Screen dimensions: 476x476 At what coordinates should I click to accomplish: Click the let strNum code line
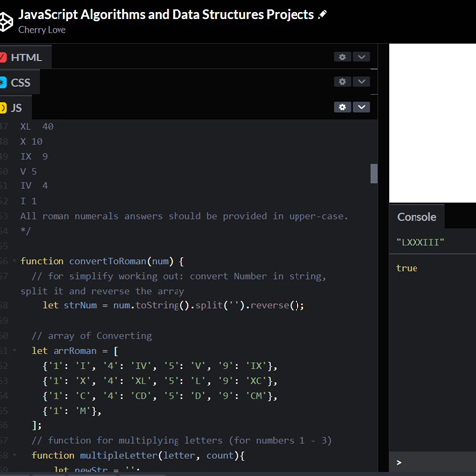pos(174,305)
